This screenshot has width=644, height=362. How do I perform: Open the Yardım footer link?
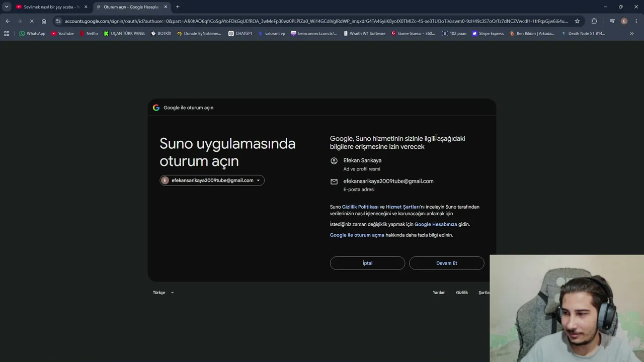(439, 293)
